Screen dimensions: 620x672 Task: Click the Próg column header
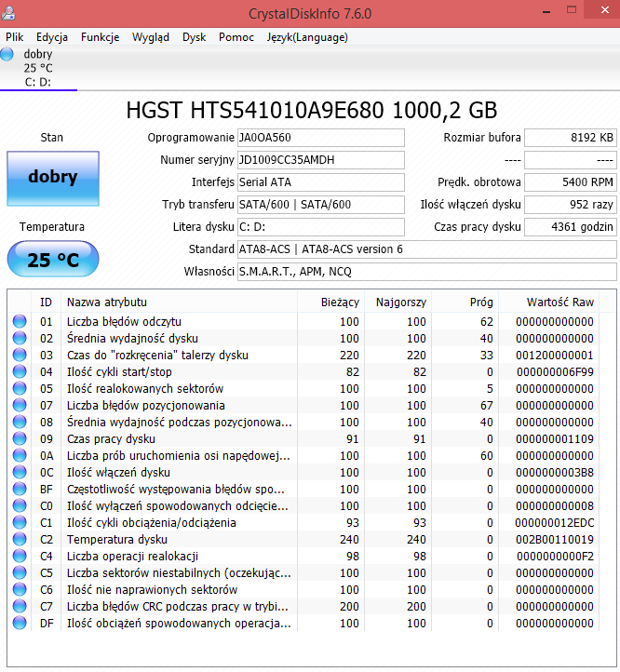click(x=465, y=302)
